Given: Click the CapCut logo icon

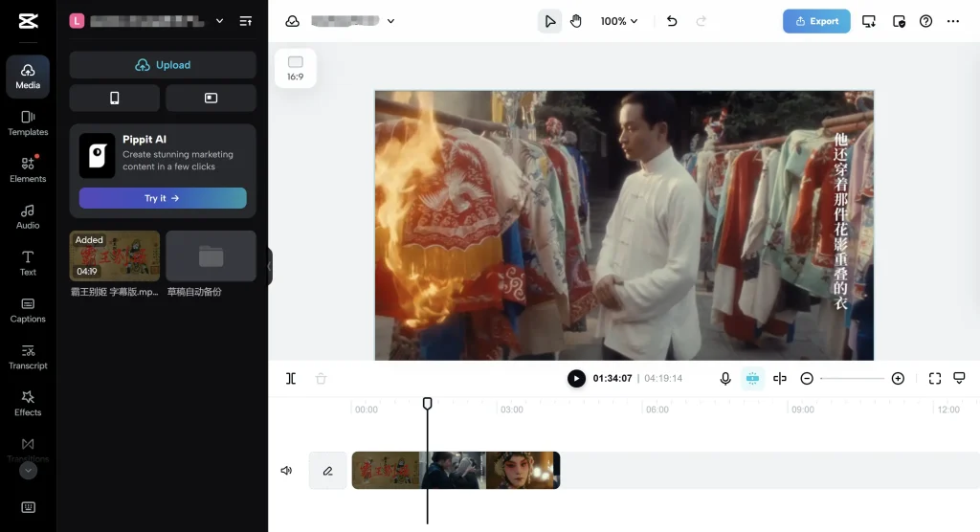Looking at the screenshot, I should click(x=28, y=21).
